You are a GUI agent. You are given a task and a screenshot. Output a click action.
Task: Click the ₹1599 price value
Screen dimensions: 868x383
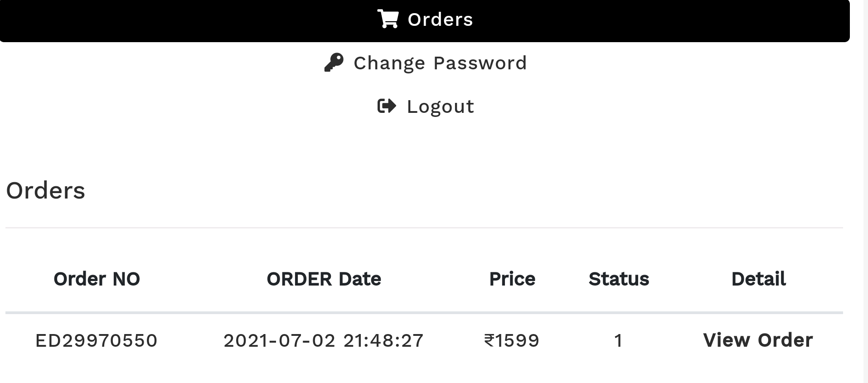tap(512, 340)
